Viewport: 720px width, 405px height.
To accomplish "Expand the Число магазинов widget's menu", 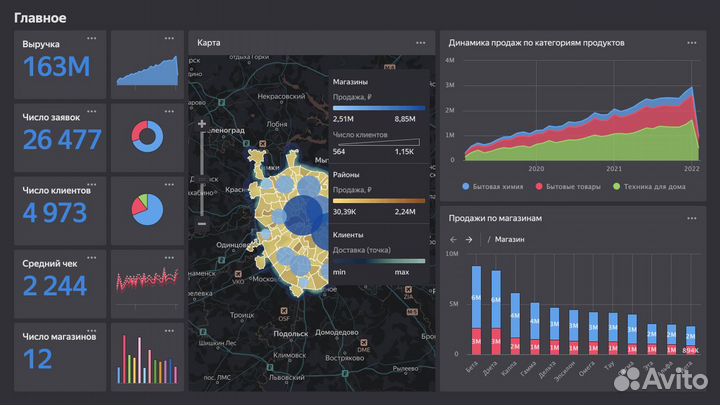I will (92, 331).
